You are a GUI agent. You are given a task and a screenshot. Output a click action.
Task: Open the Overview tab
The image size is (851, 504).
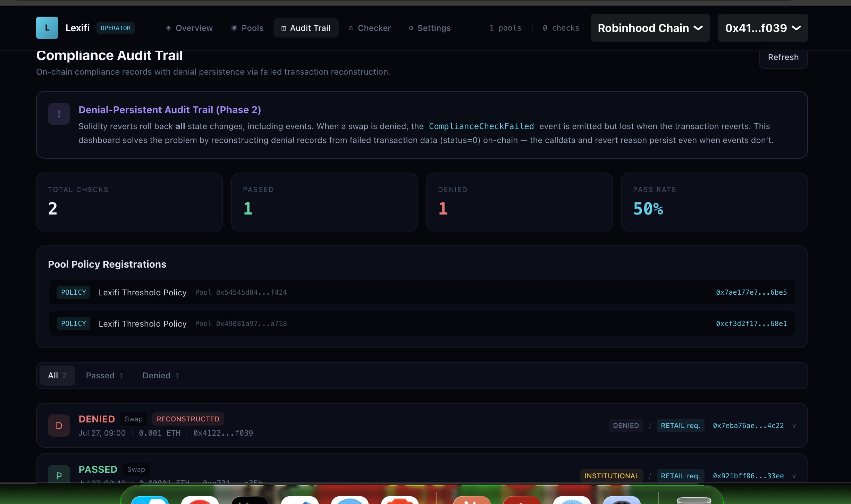pyautogui.click(x=189, y=28)
